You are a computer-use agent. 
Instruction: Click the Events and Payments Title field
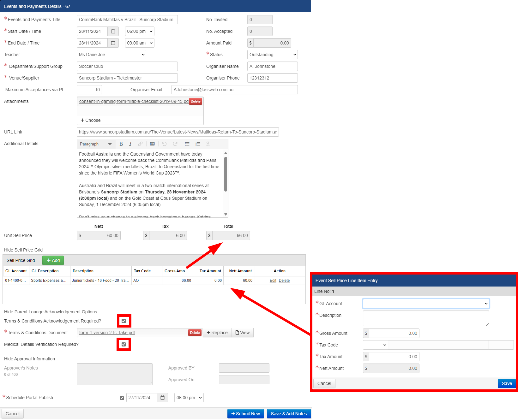pyautogui.click(x=127, y=20)
